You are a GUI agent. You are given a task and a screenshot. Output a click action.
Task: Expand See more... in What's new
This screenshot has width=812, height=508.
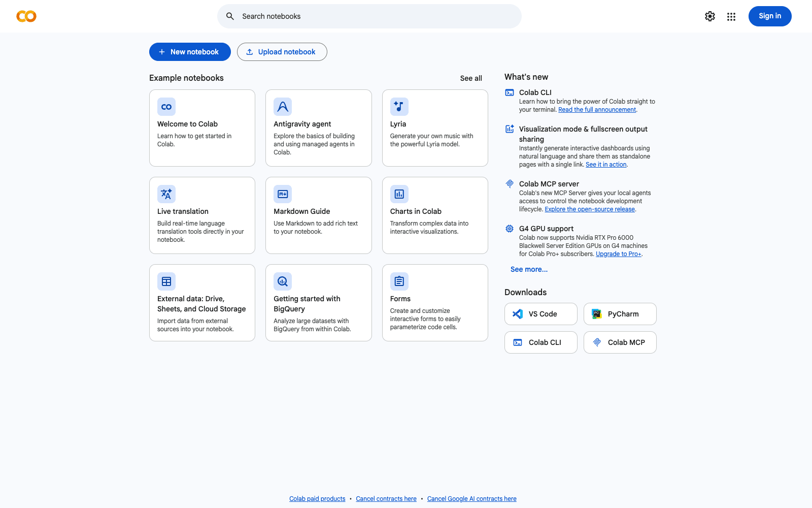pos(529,269)
